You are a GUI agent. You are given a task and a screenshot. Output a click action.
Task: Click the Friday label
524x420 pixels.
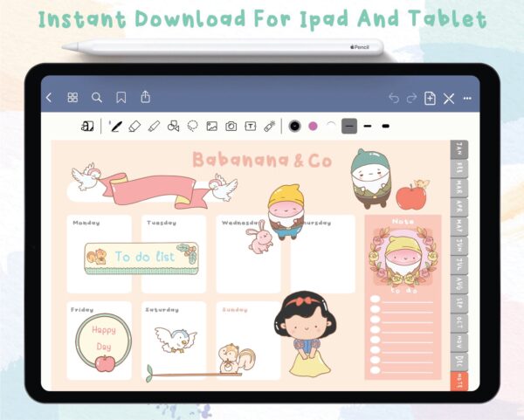tap(82, 310)
